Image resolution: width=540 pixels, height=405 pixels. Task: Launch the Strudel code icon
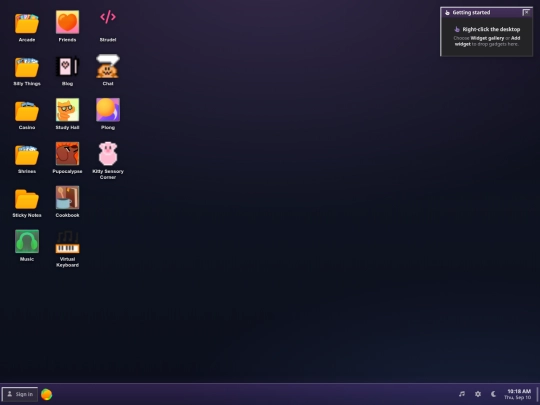pyautogui.click(x=108, y=17)
